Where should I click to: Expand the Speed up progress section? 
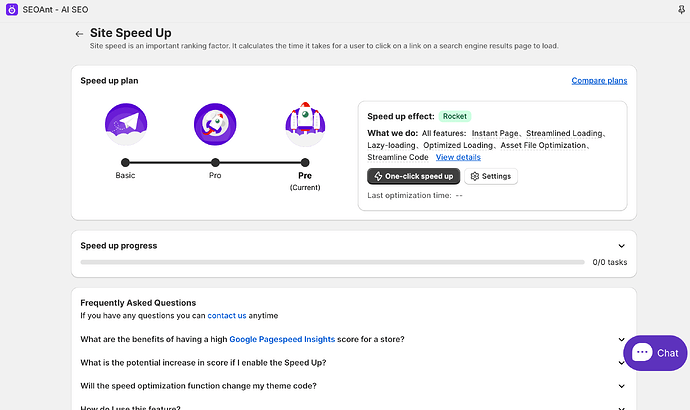[621, 246]
